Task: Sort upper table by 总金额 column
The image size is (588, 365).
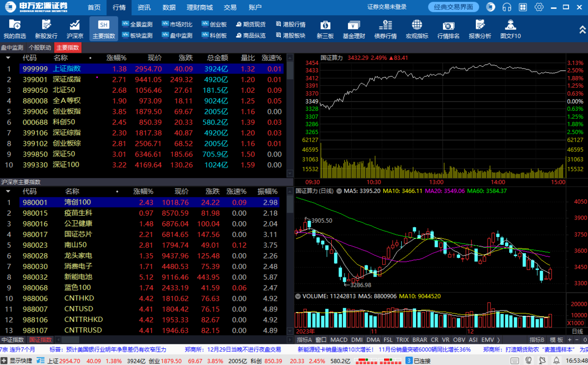Action: 218,58
